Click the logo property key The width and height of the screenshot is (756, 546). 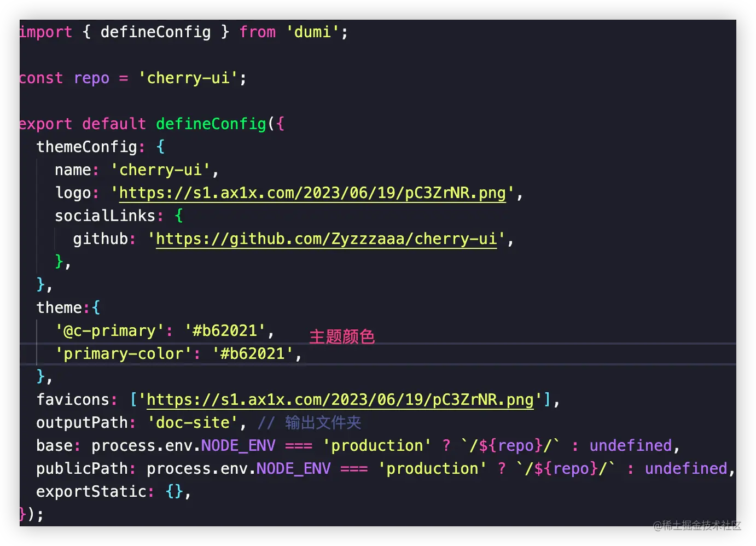tap(73, 193)
